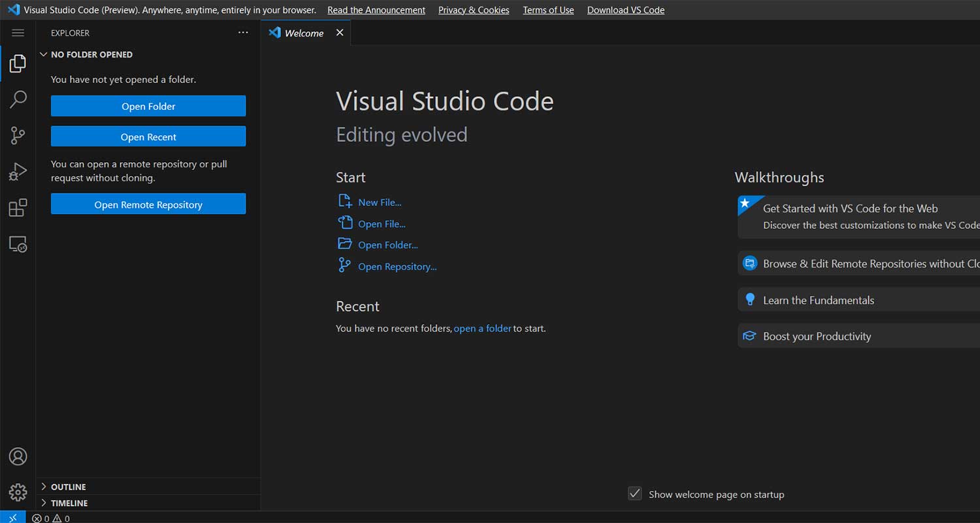Image resolution: width=980 pixels, height=523 pixels.
Task: Click the New File... link
Action: [380, 203]
